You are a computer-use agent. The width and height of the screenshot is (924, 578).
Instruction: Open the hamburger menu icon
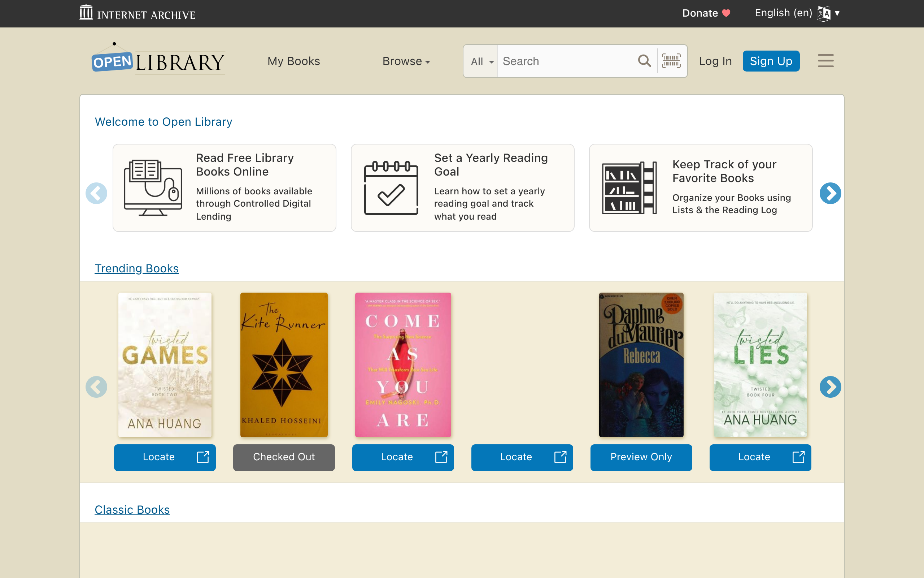click(x=825, y=61)
